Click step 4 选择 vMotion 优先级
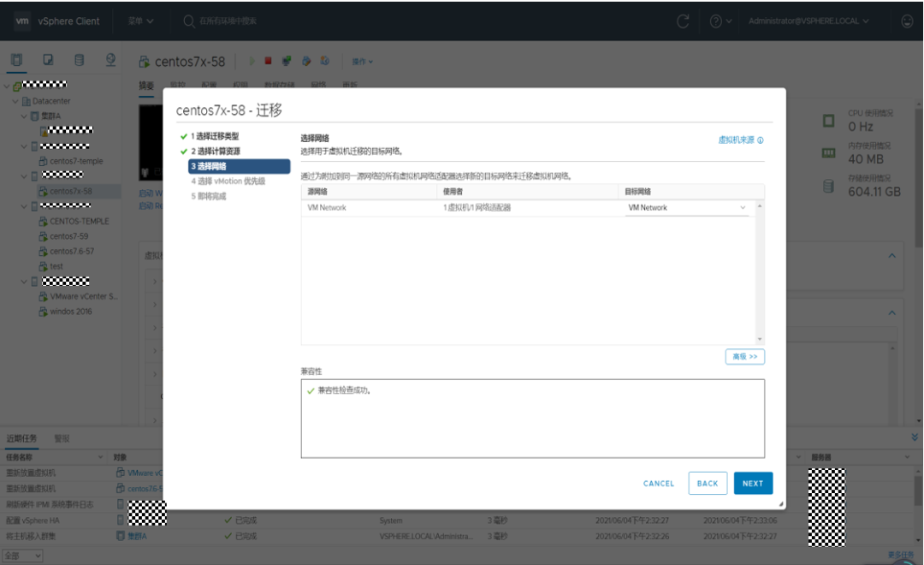This screenshot has width=924, height=565. coord(228,181)
